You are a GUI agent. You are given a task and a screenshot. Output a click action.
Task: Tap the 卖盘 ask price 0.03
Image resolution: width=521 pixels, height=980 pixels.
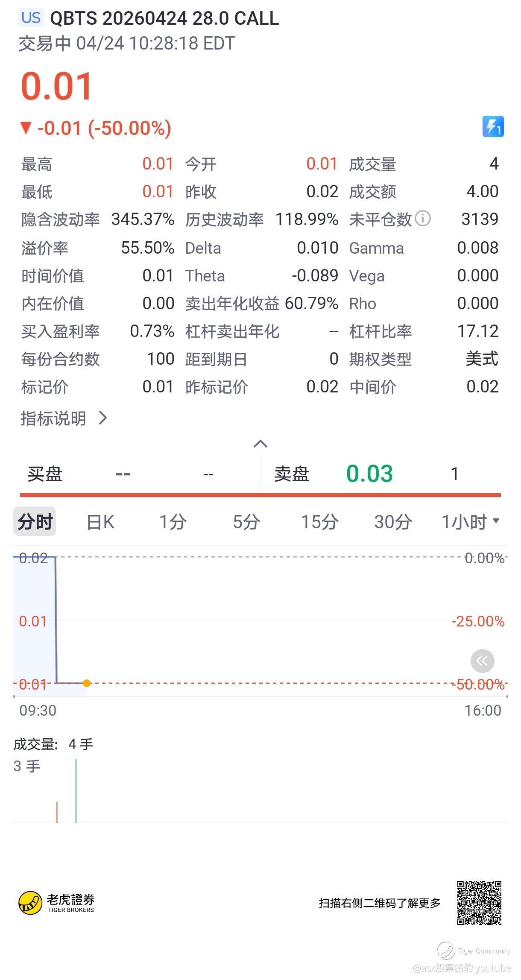point(369,474)
